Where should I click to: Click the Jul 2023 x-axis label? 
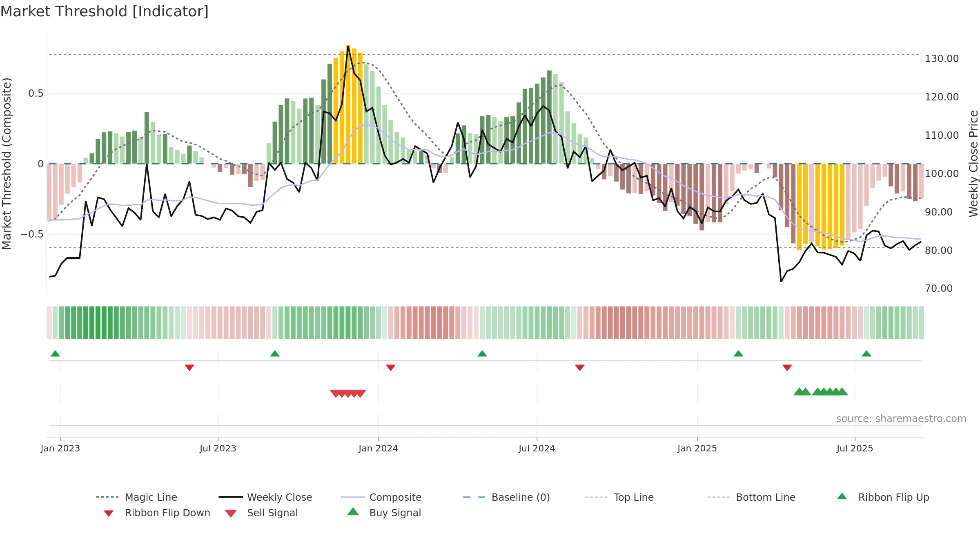click(x=218, y=448)
